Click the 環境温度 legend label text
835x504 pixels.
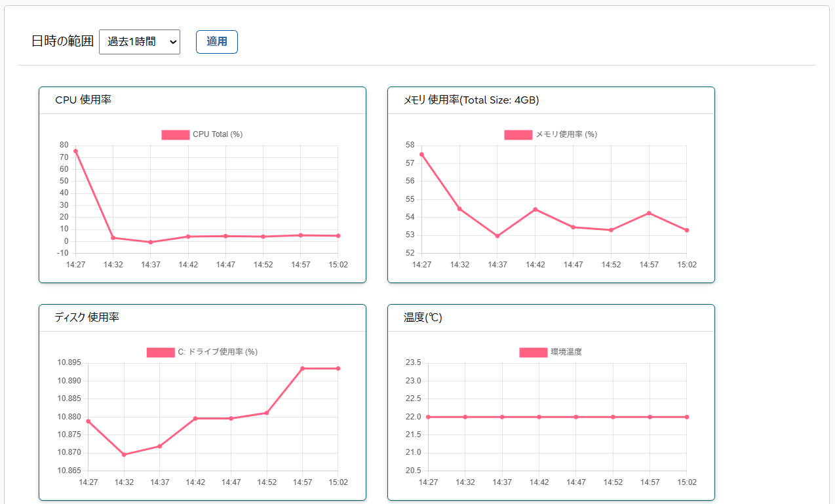[566, 352]
